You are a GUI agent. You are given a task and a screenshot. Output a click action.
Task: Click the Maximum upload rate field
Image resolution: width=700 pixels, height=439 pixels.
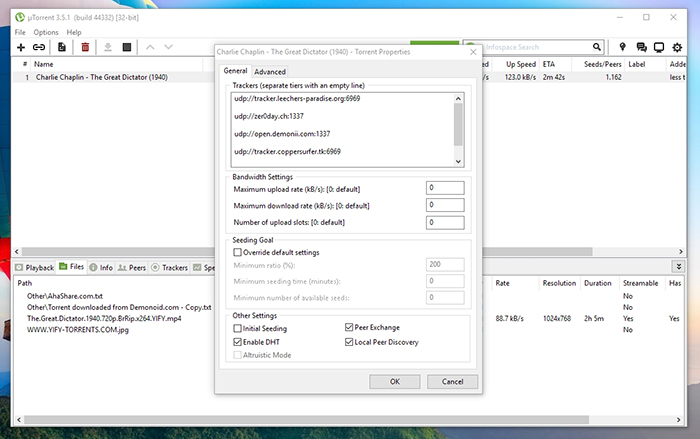[x=445, y=188]
